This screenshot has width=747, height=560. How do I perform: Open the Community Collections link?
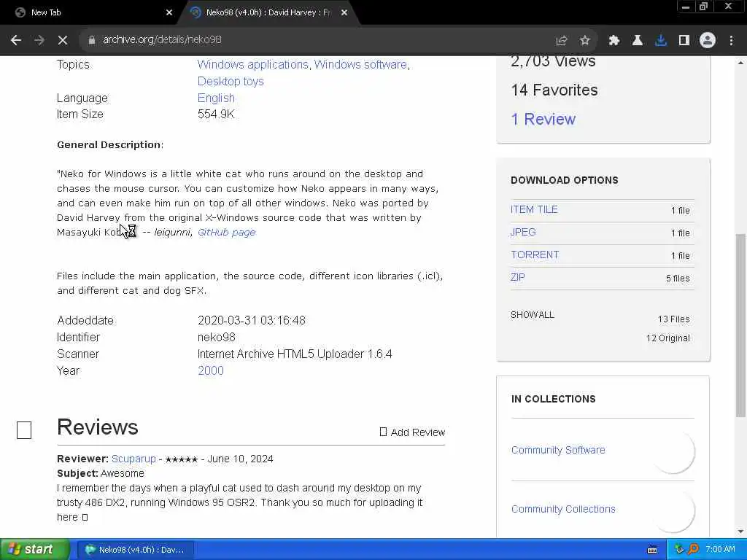click(564, 509)
